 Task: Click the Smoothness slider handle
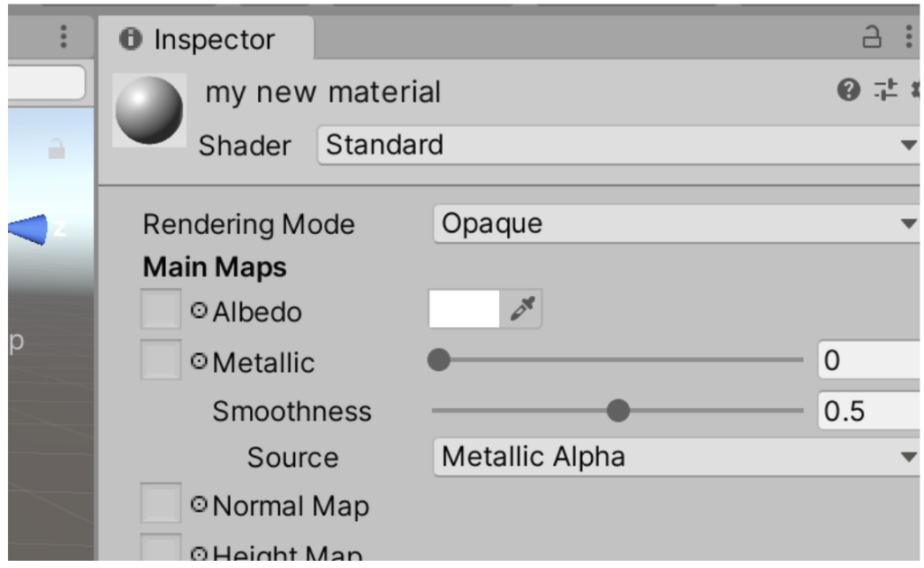point(618,411)
